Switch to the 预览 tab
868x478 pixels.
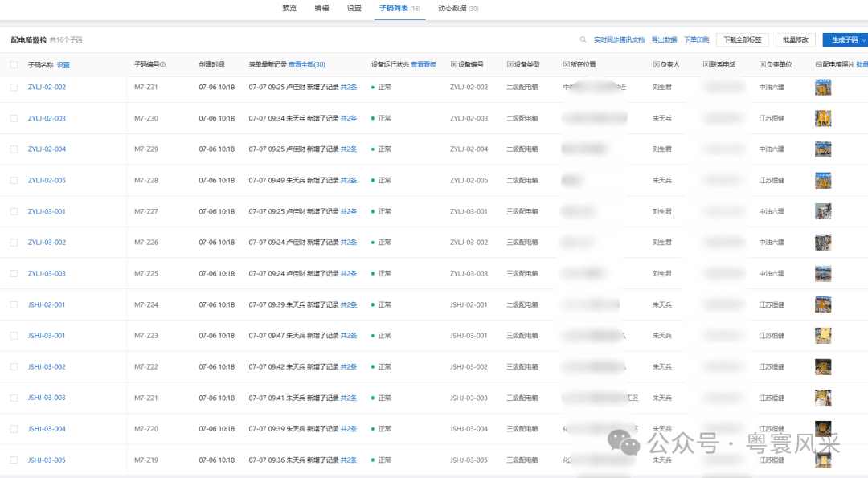click(289, 9)
